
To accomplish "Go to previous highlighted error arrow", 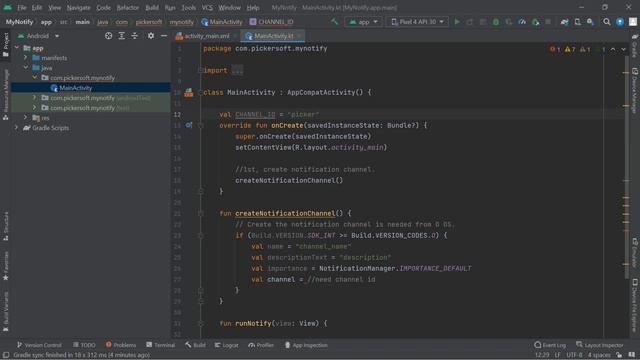I will click(613, 49).
